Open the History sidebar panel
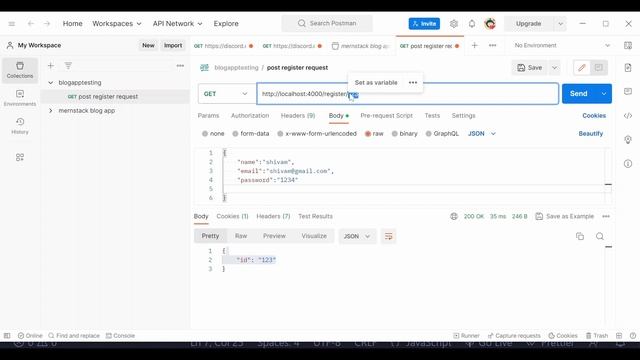Viewport: 640px width, 360px height. tap(20, 126)
